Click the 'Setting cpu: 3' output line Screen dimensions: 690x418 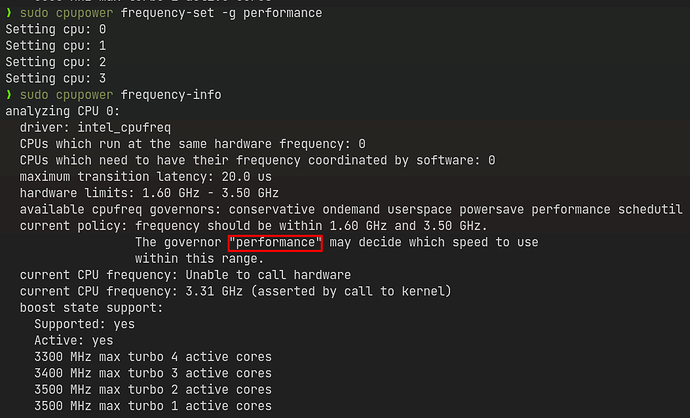tap(56, 78)
